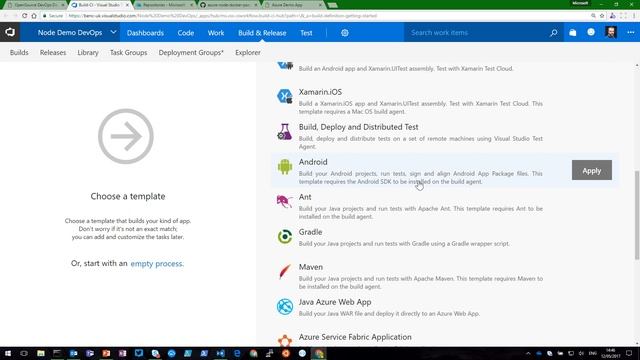Open the Test hub
This screenshot has width=640, height=360.
click(x=306, y=33)
